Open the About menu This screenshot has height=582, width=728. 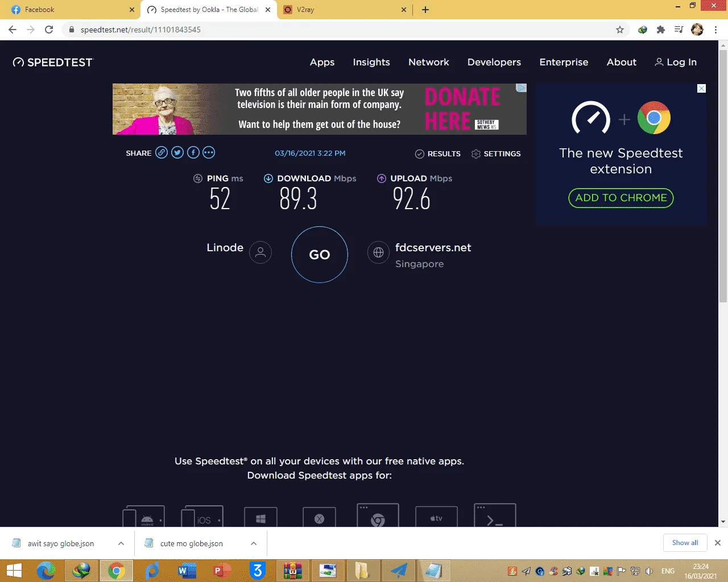(622, 62)
